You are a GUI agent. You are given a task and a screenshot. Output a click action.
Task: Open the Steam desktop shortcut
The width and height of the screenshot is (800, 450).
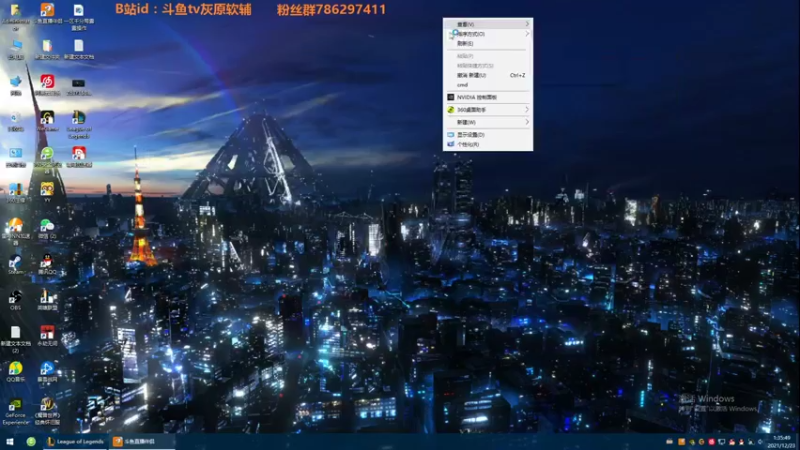click(x=15, y=264)
